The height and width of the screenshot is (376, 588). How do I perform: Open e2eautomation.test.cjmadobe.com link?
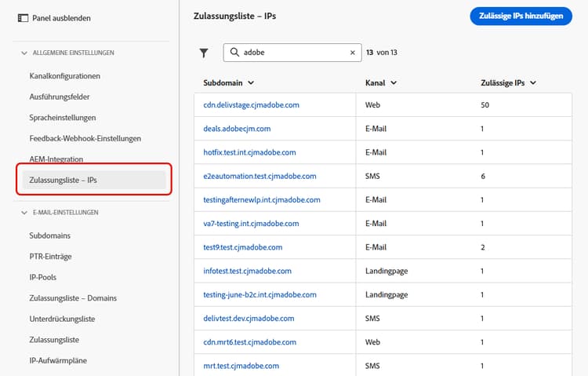(x=260, y=176)
